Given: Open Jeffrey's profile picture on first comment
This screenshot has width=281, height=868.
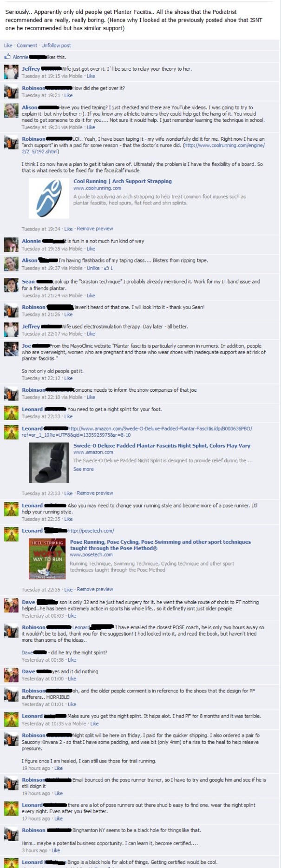Looking at the screenshot, I should pyautogui.click(x=11, y=72).
